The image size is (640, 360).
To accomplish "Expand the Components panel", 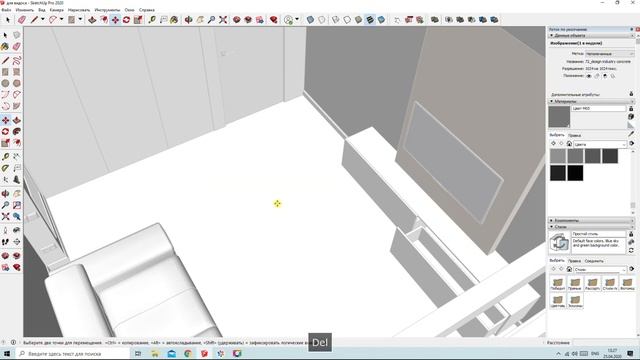I will (x=591, y=220).
